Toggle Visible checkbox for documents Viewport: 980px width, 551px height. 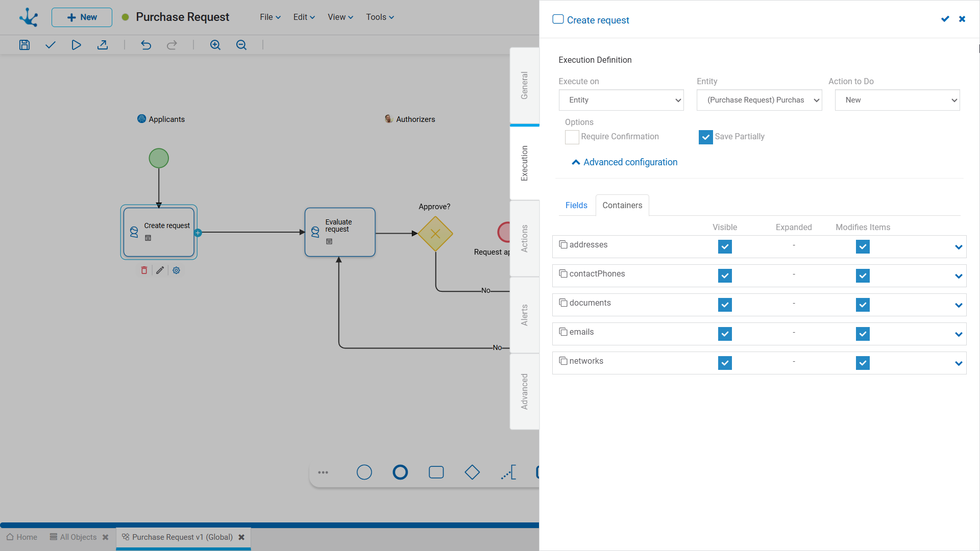(725, 305)
